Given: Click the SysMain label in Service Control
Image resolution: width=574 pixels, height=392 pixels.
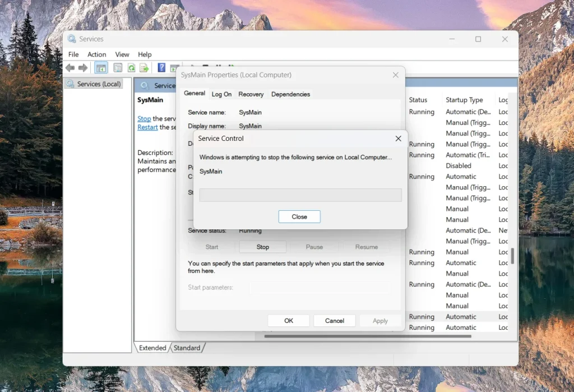Looking at the screenshot, I should pos(211,172).
